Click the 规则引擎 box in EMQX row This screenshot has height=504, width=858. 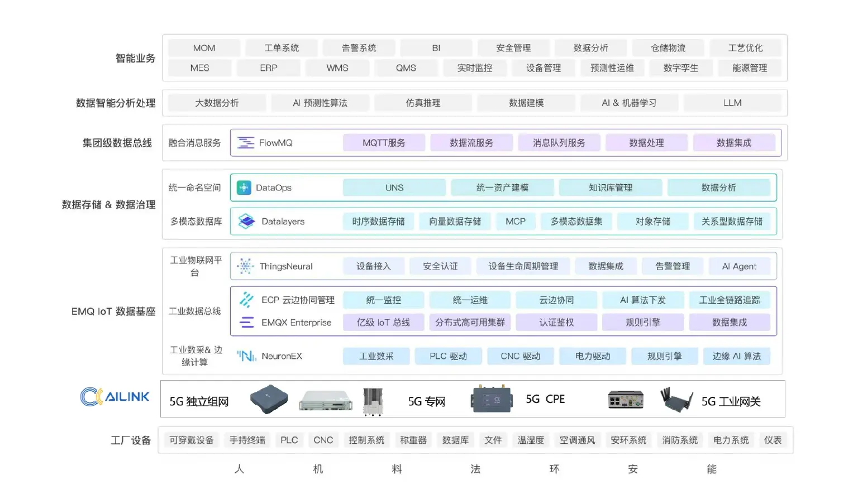click(643, 323)
